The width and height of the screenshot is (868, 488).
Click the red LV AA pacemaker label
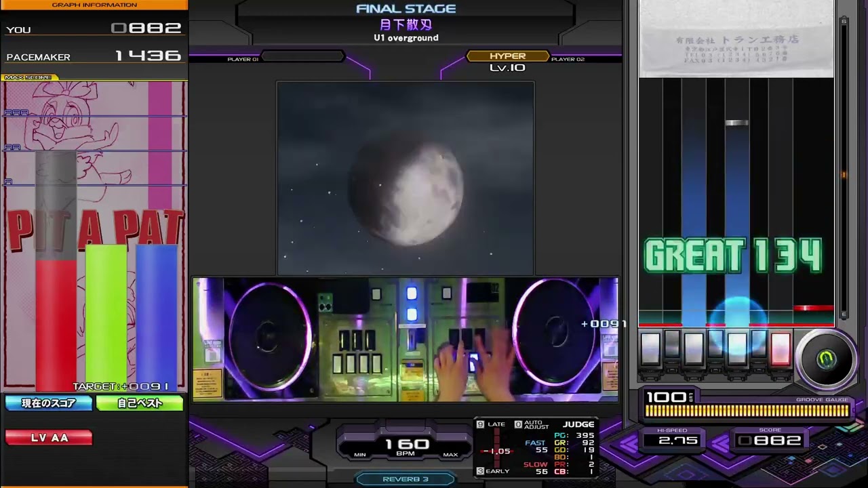coord(49,438)
